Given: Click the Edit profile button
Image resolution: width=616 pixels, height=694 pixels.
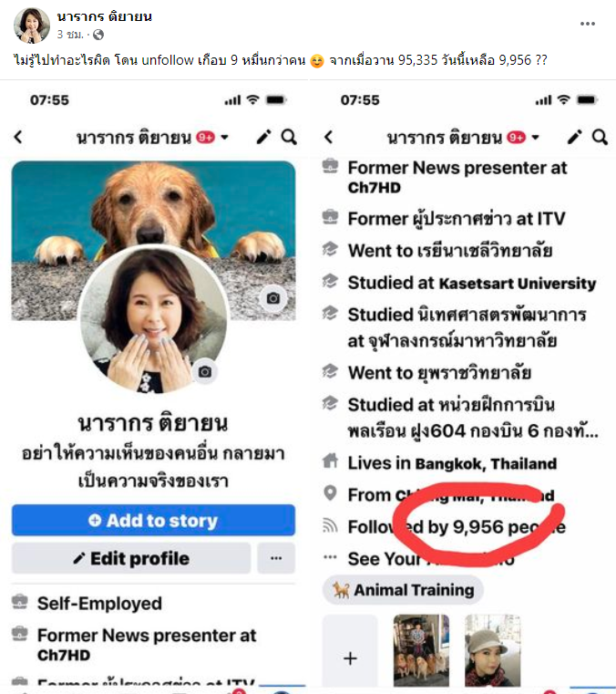Looking at the screenshot, I should coord(131,558).
